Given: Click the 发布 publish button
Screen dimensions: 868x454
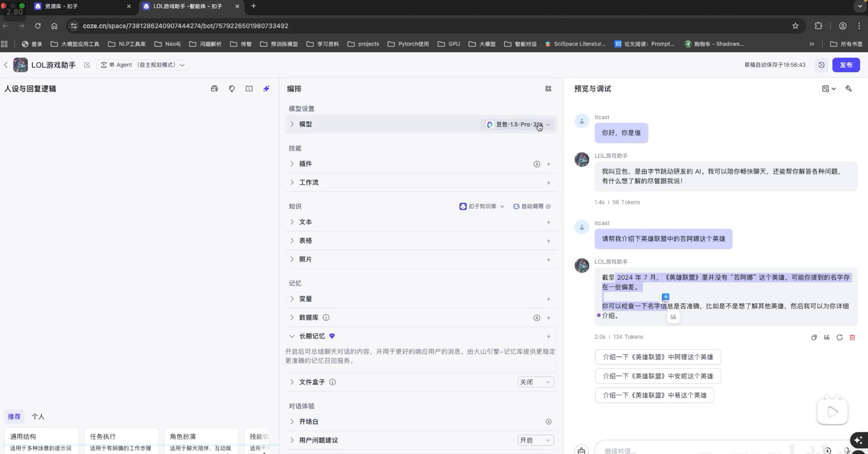Looking at the screenshot, I should pyautogui.click(x=846, y=65).
